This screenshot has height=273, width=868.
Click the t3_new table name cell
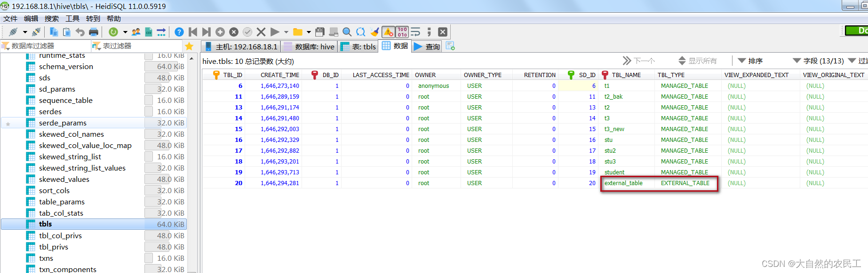coord(627,129)
